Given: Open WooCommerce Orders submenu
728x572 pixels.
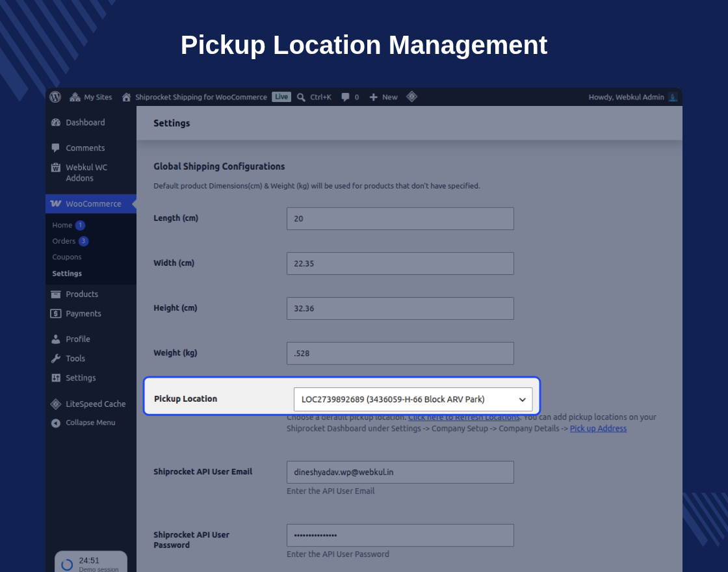Looking at the screenshot, I should (x=64, y=241).
